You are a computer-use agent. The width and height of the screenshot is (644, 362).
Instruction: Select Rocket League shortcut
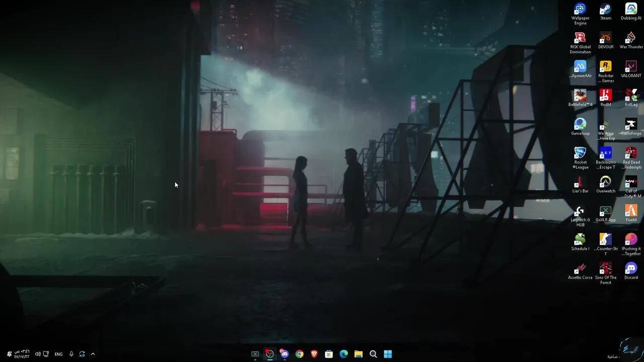click(580, 158)
